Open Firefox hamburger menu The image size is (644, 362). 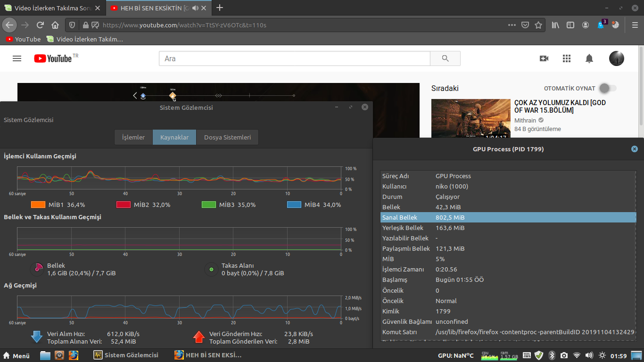(635, 25)
